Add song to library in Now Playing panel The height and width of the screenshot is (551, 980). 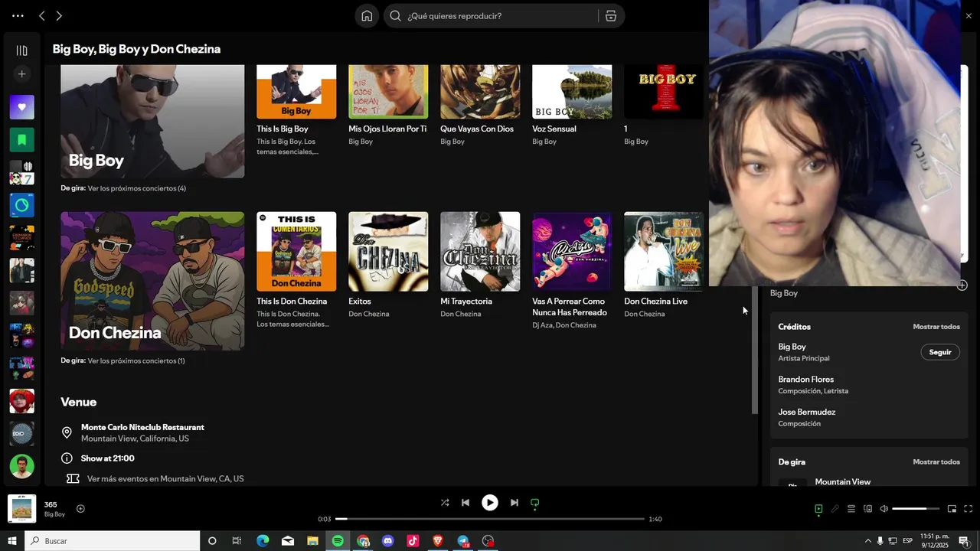962,285
